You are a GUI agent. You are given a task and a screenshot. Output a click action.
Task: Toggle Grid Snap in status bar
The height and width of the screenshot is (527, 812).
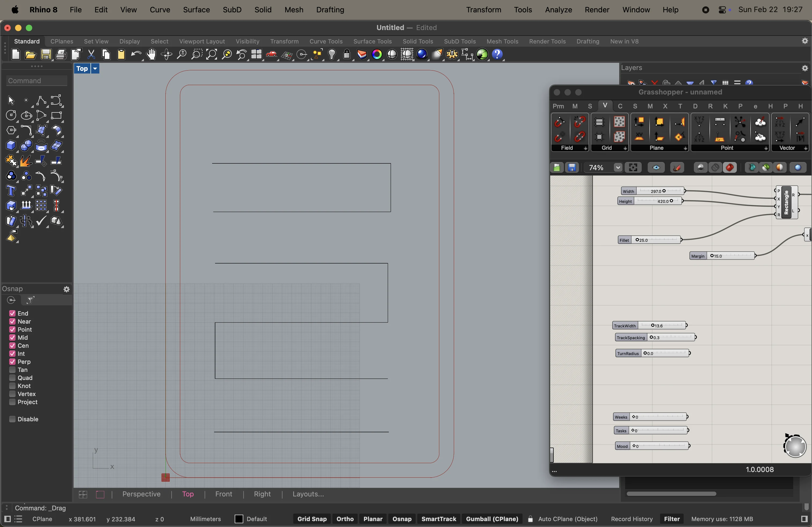click(311, 519)
